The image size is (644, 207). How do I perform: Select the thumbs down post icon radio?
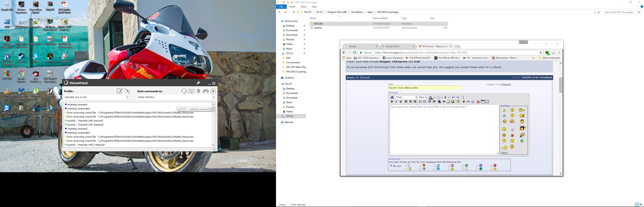421,166
